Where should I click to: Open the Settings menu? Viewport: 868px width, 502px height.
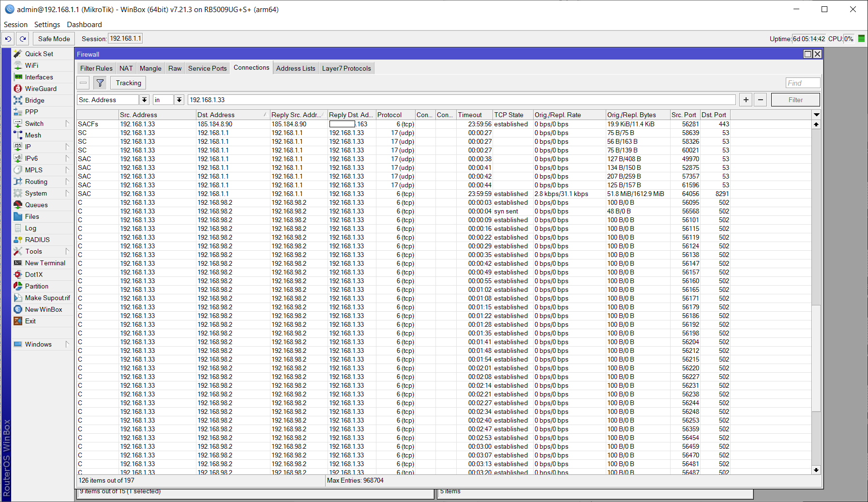tap(47, 25)
